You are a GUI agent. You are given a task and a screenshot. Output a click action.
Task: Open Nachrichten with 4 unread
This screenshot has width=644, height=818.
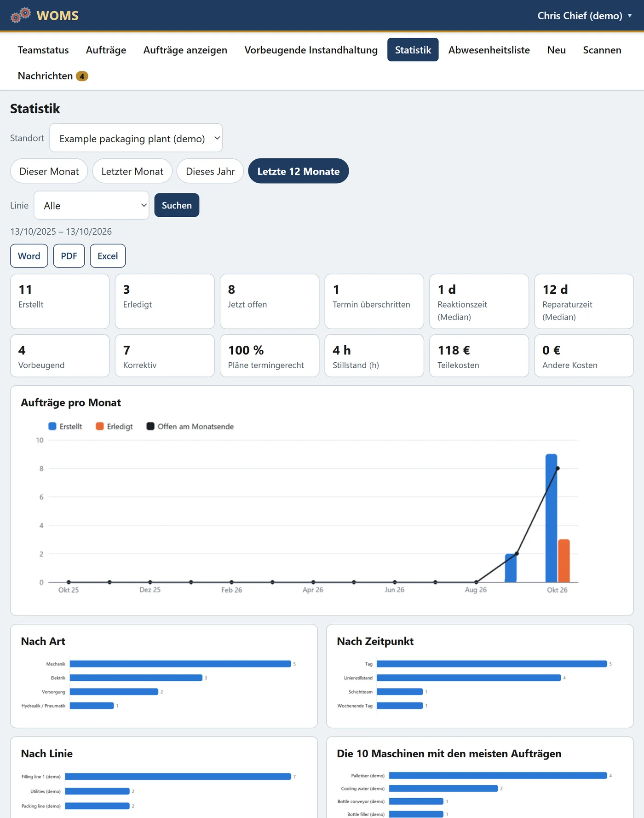click(x=52, y=75)
